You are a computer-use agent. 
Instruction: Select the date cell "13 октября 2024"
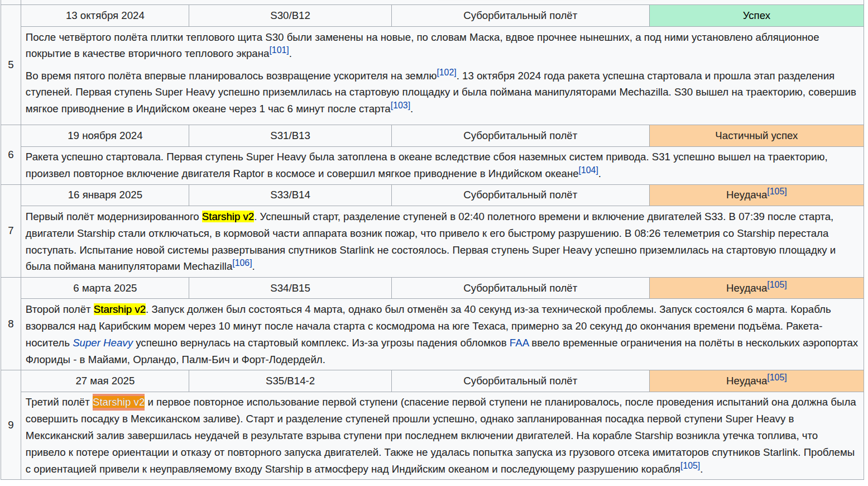[x=105, y=16]
